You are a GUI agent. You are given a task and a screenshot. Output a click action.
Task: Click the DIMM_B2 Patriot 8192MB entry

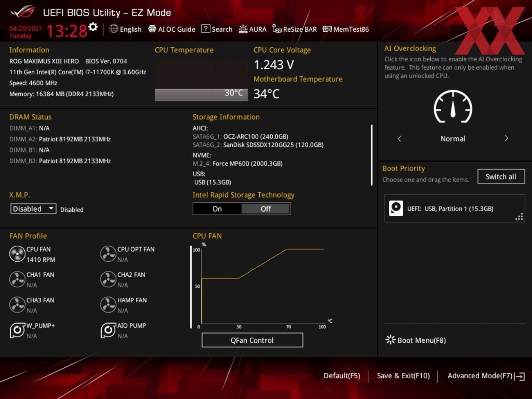tap(60, 161)
